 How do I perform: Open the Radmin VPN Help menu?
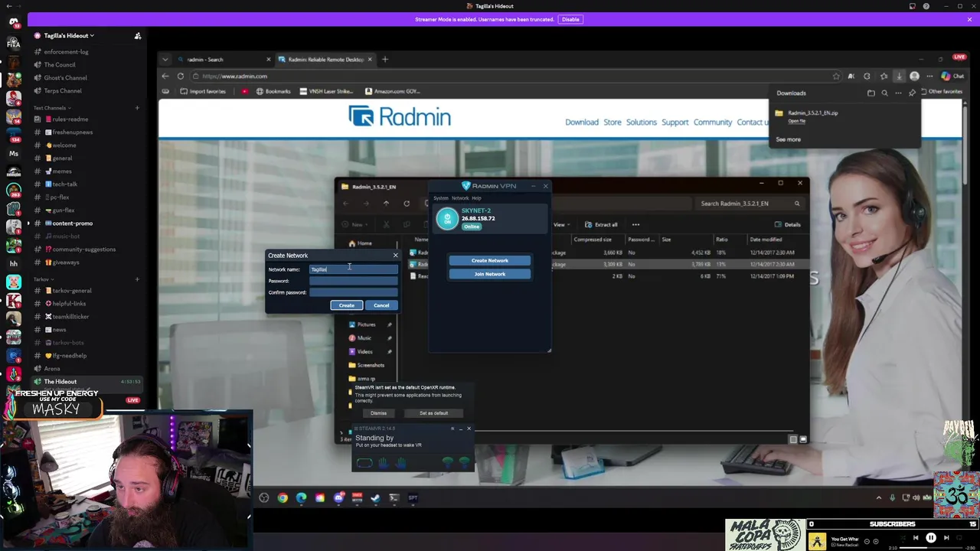[476, 198]
